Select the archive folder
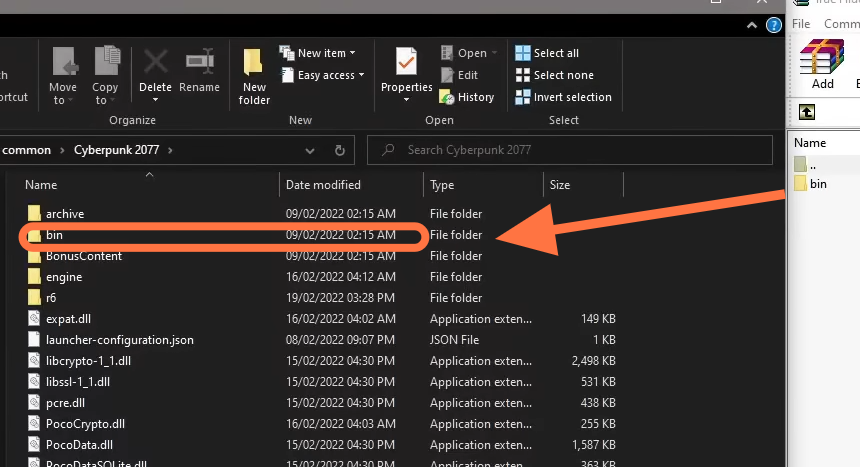Screen dimensions: 860x467 click(x=65, y=214)
